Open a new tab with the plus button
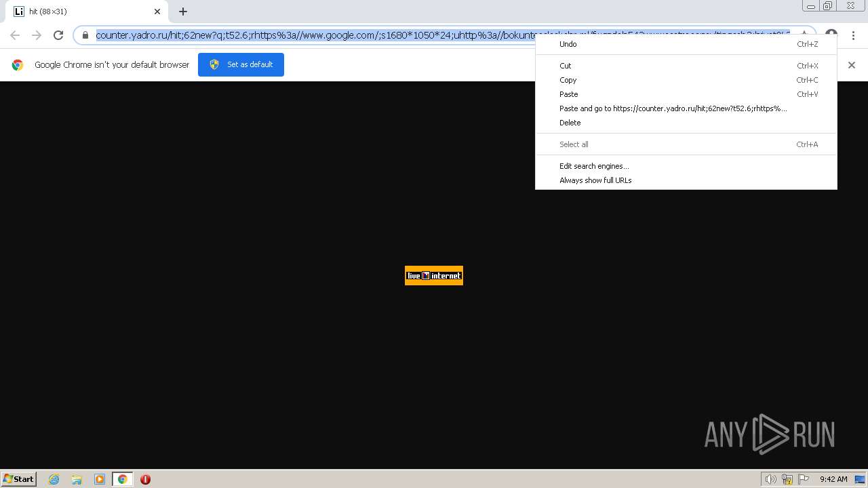 pyautogui.click(x=183, y=12)
